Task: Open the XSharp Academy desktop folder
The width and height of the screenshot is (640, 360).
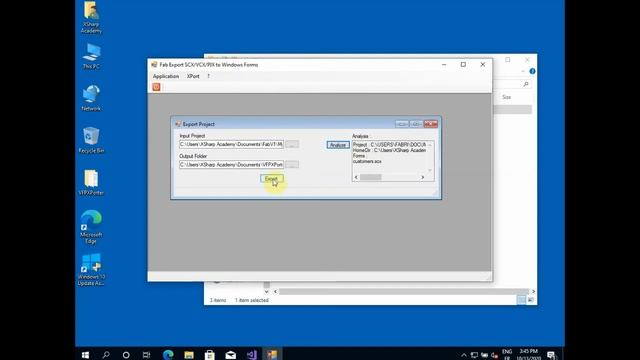Action: 91,17
